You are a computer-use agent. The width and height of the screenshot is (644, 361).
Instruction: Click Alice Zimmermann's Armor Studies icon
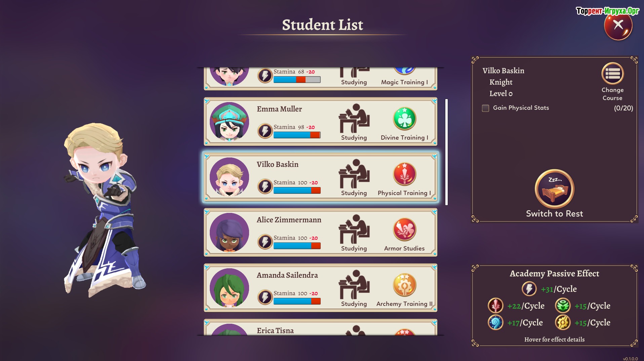pos(404,229)
